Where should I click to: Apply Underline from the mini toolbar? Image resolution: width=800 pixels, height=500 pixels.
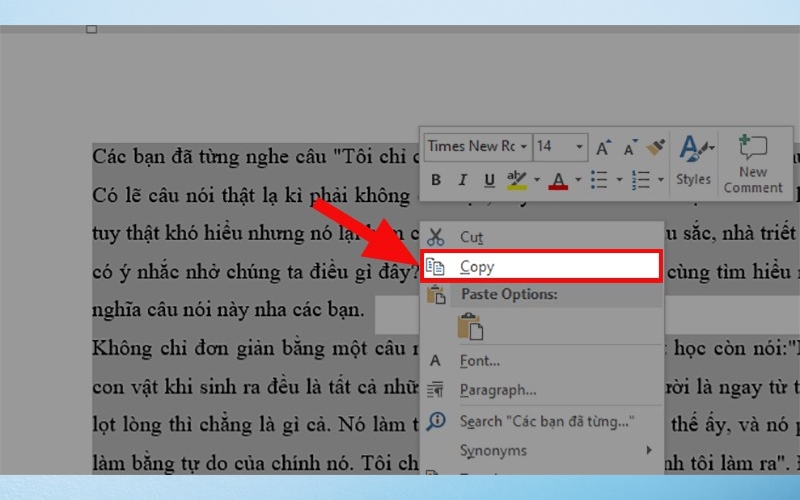pyautogui.click(x=489, y=180)
